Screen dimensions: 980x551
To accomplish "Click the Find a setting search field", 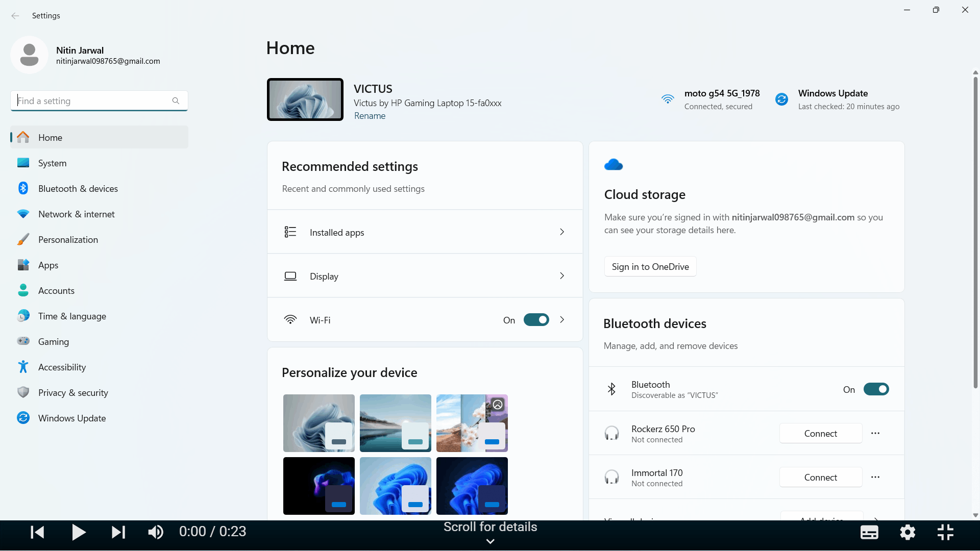I will (99, 101).
